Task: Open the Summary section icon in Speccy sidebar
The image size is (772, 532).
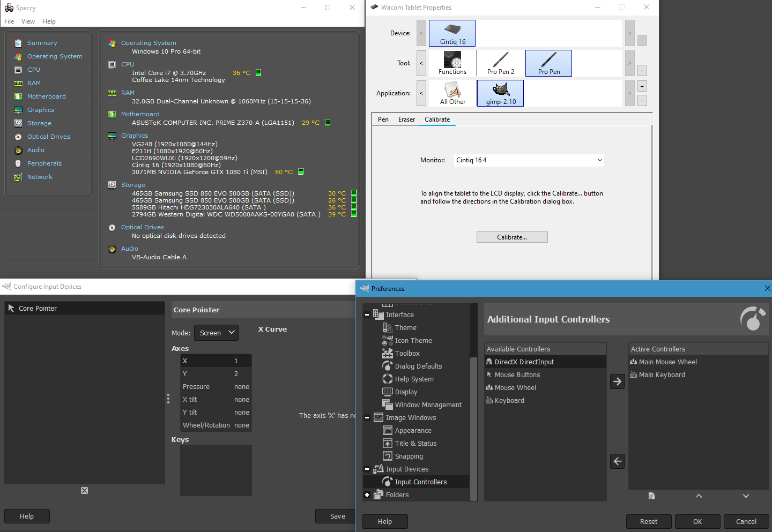Action: click(18, 43)
